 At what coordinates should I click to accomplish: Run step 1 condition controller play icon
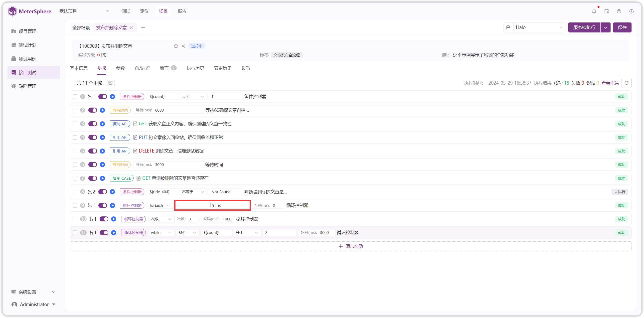[x=113, y=97]
